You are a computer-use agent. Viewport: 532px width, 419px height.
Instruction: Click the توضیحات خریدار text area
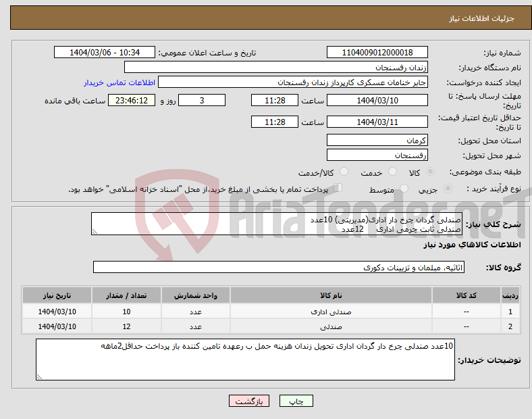pyautogui.click(x=245, y=360)
